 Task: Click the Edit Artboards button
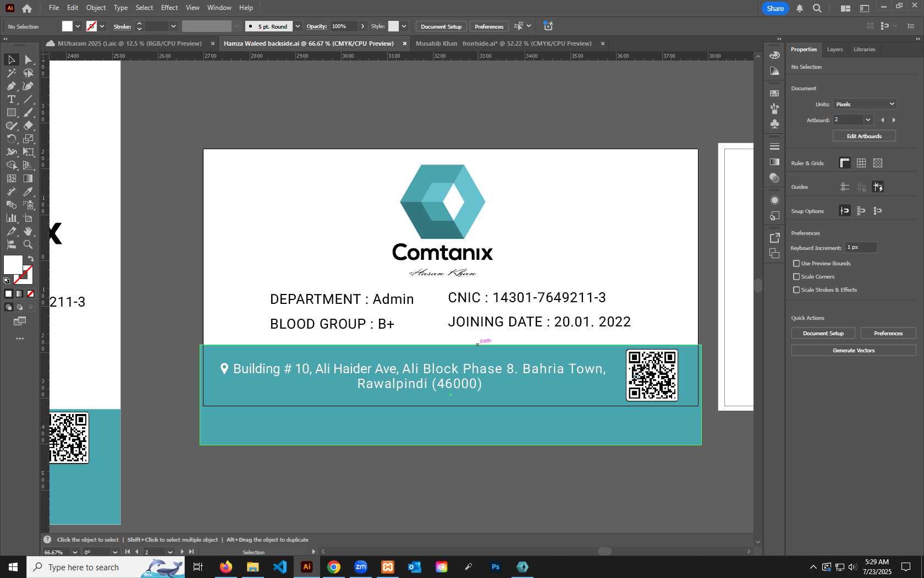point(864,136)
